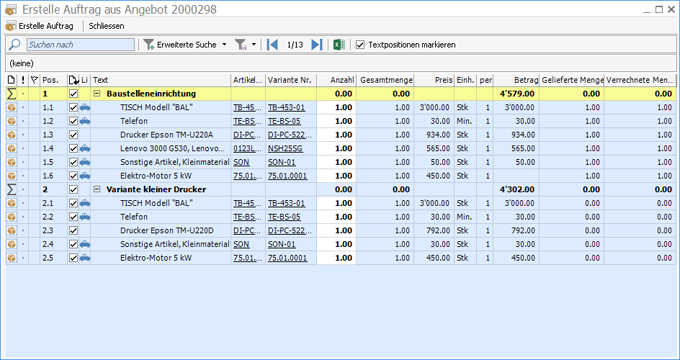The height and width of the screenshot is (360, 680).
Task: Click delivery car icon in row 2.1
Action: click(x=85, y=203)
